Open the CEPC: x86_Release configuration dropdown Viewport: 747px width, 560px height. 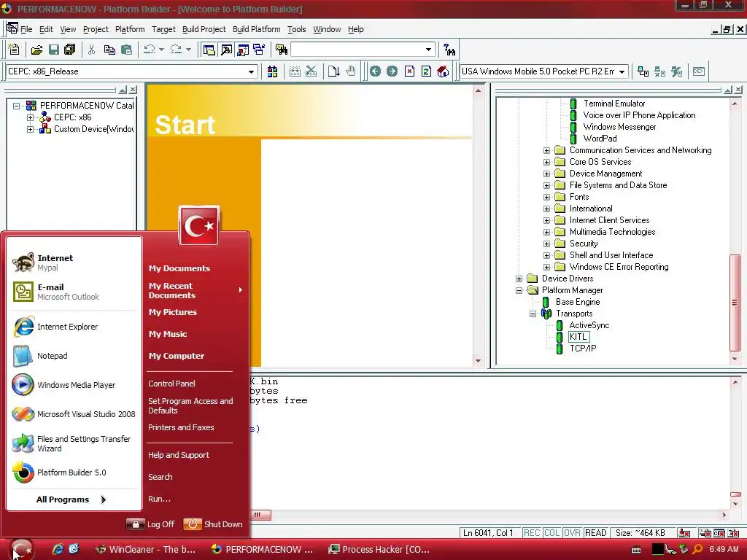click(x=251, y=71)
